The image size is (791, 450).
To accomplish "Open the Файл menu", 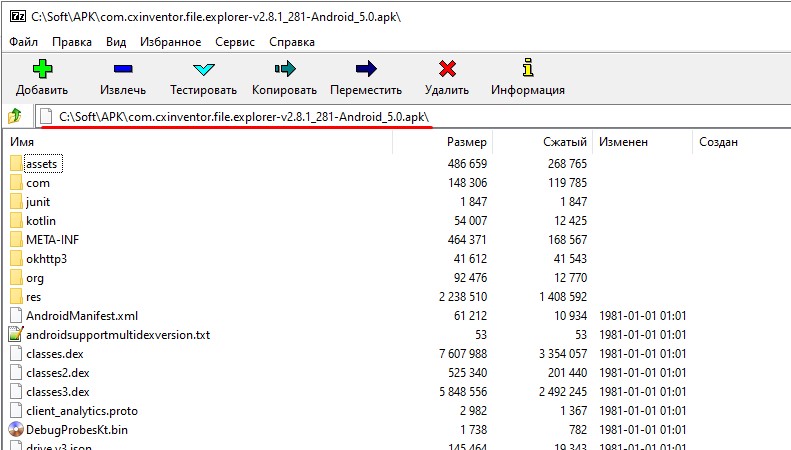I will [24, 42].
